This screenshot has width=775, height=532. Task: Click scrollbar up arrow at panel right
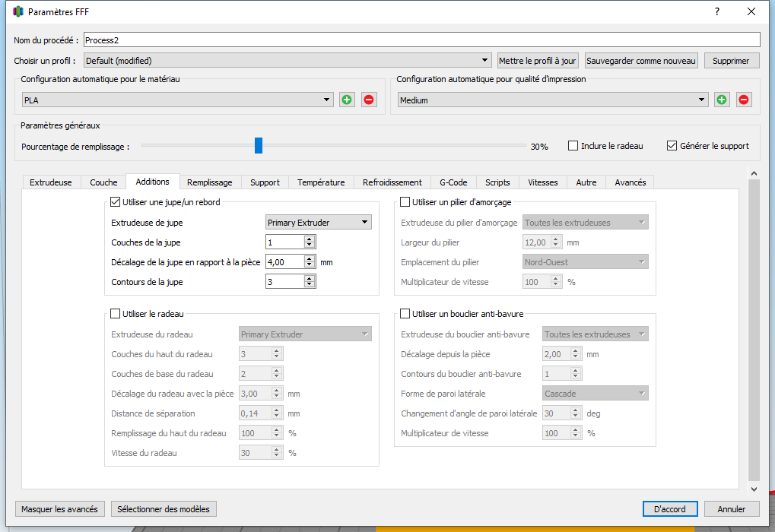pyautogui.click(x=754, y=173)
